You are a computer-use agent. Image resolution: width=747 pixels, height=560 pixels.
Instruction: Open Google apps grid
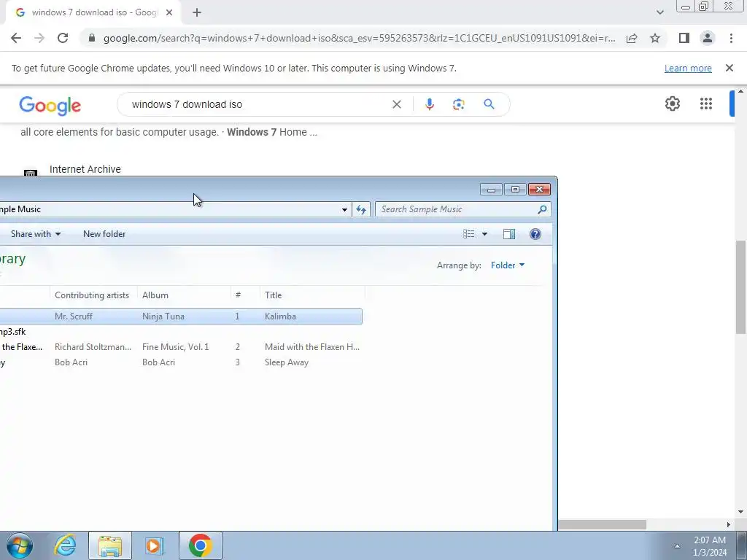pos(705,104)
